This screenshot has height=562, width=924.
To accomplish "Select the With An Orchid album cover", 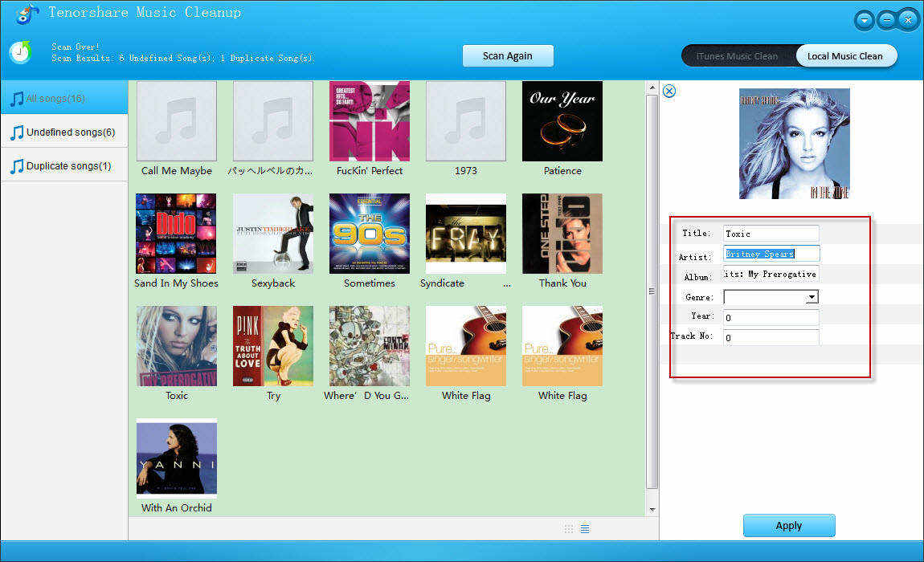I will [177, 458].
